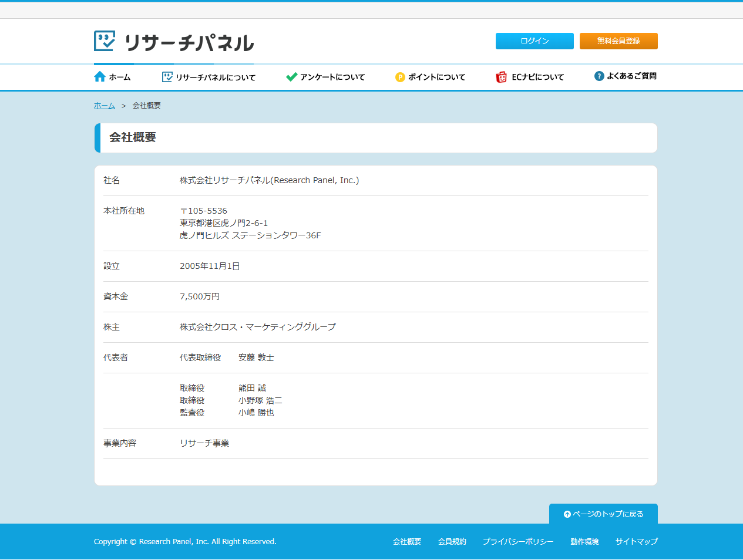Open the ホーム navigation item
743x560 pixels.
tap(112, 77)
